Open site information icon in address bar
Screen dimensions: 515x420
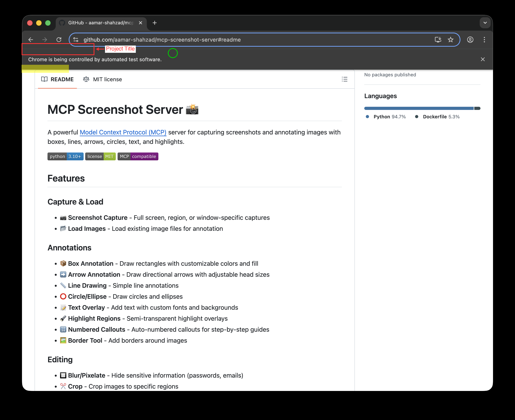coord(76,40)
